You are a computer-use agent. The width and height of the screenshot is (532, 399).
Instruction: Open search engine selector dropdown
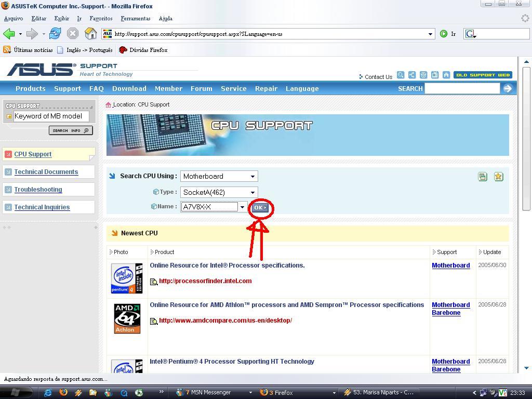coord(471,34)
